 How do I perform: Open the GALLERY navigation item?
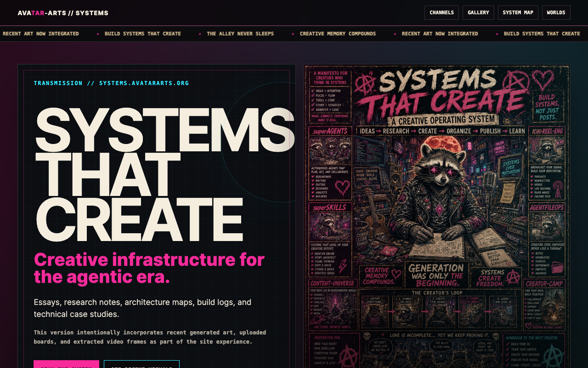tap(478, 12)
